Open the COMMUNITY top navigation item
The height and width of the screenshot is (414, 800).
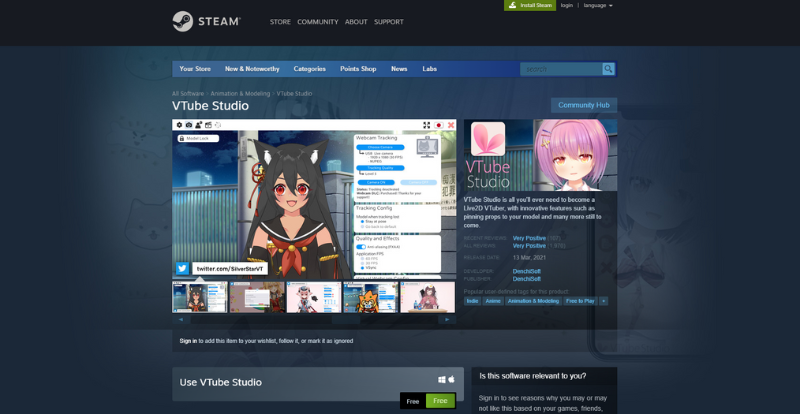pyautogui.click(x=318, y=22)
